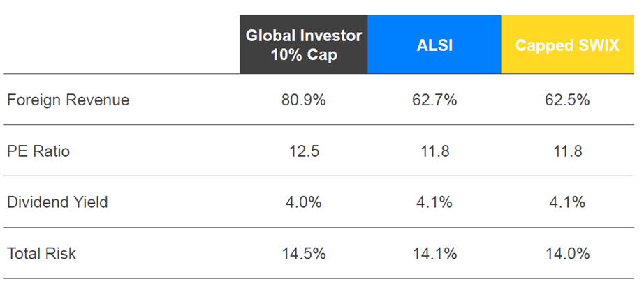
Task: Click the 14.5% Total Risk value
Action: [303, 253]
